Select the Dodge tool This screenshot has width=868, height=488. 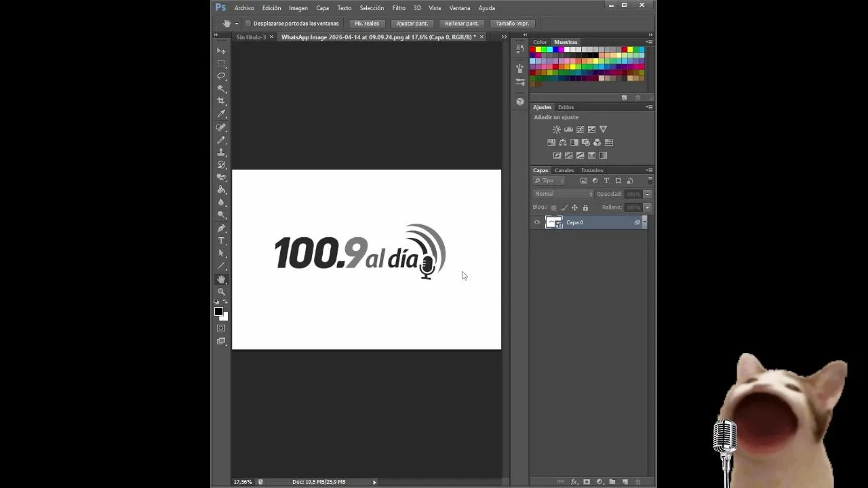point(221,216)
